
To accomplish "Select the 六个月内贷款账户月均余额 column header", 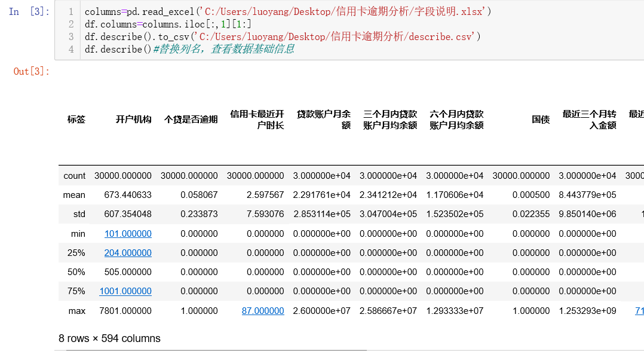I will click(x=456, y=120).
